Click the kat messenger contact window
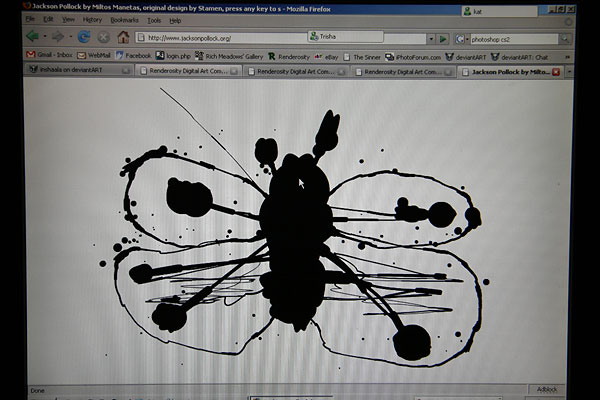 500,11
